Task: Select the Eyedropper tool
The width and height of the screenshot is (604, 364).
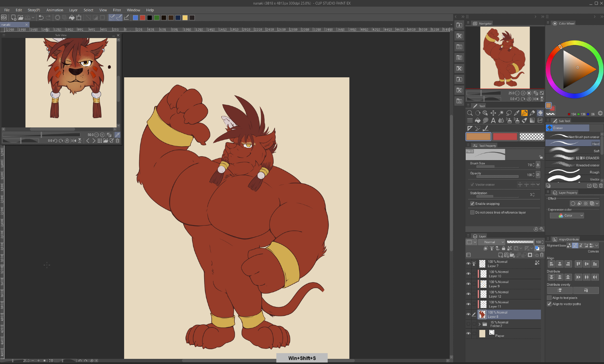Action: (x=517, y=113)
